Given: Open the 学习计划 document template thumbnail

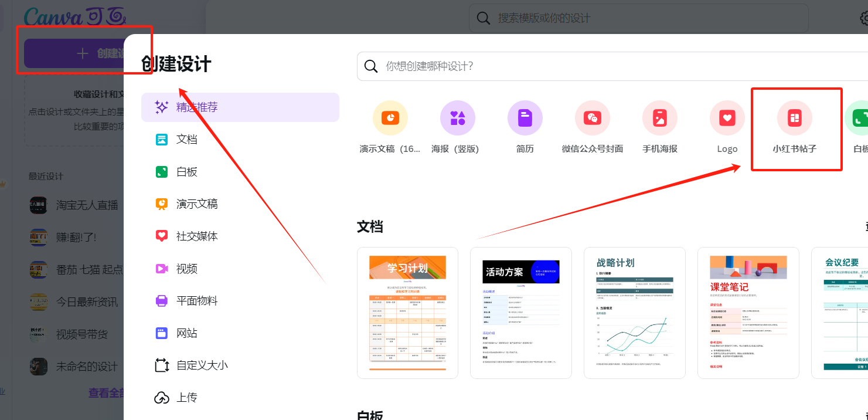Looking at the screenshot, I should 407,313.
